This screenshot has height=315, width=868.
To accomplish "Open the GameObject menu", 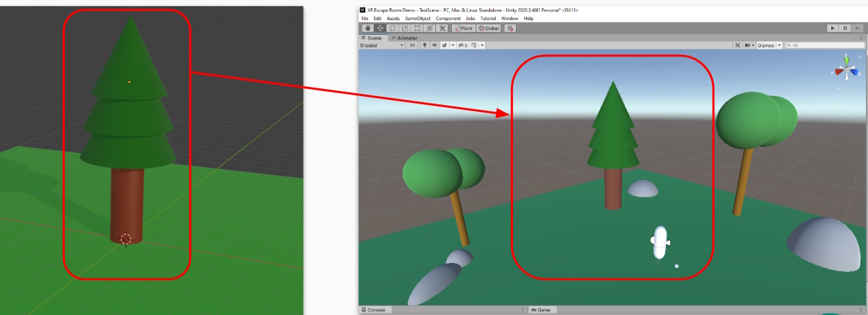I will [418, 18].
